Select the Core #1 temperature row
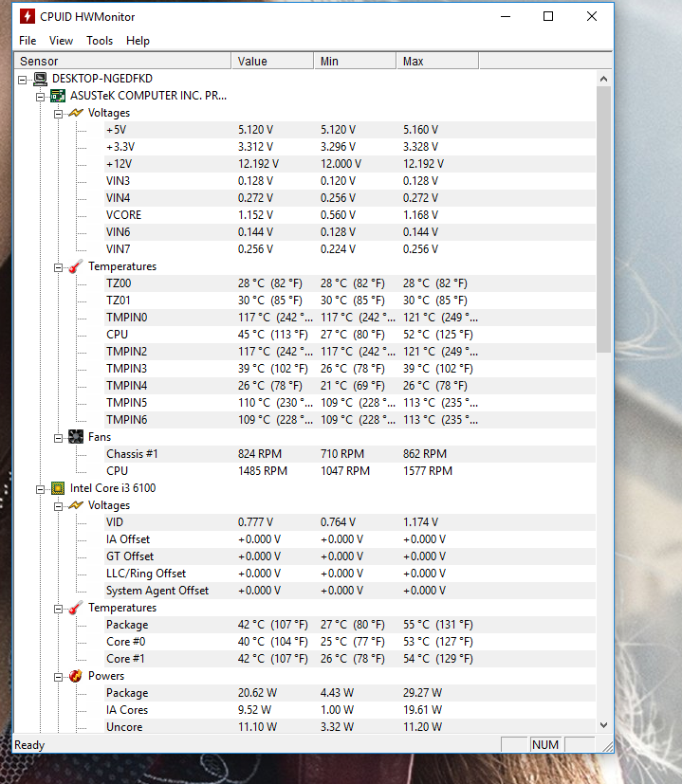The height and width of the screenshot is (784, 682). click(x=350, y=659)
